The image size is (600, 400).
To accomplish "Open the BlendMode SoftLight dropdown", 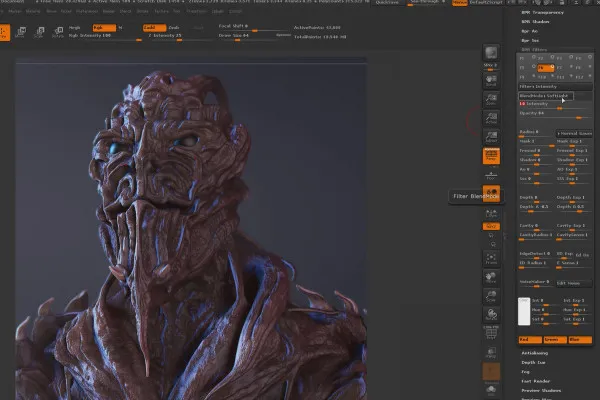I will pos(546,96).
